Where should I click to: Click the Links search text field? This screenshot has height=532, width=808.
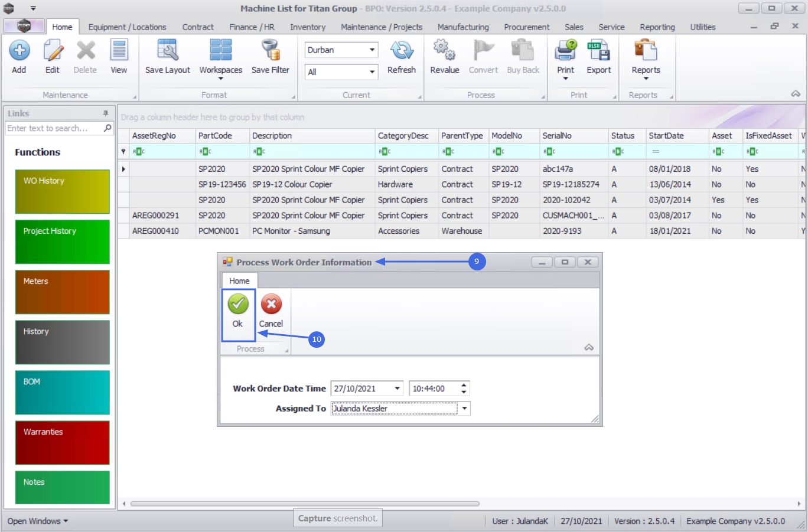54,128
